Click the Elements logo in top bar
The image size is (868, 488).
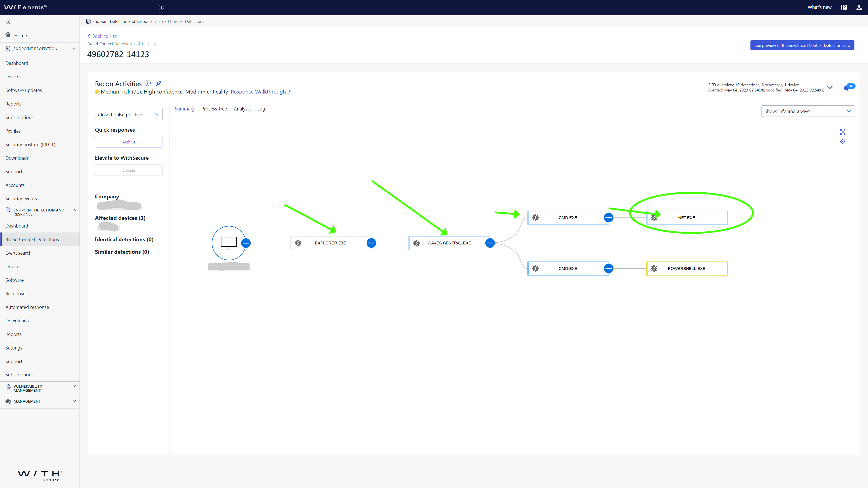[26, 7]
